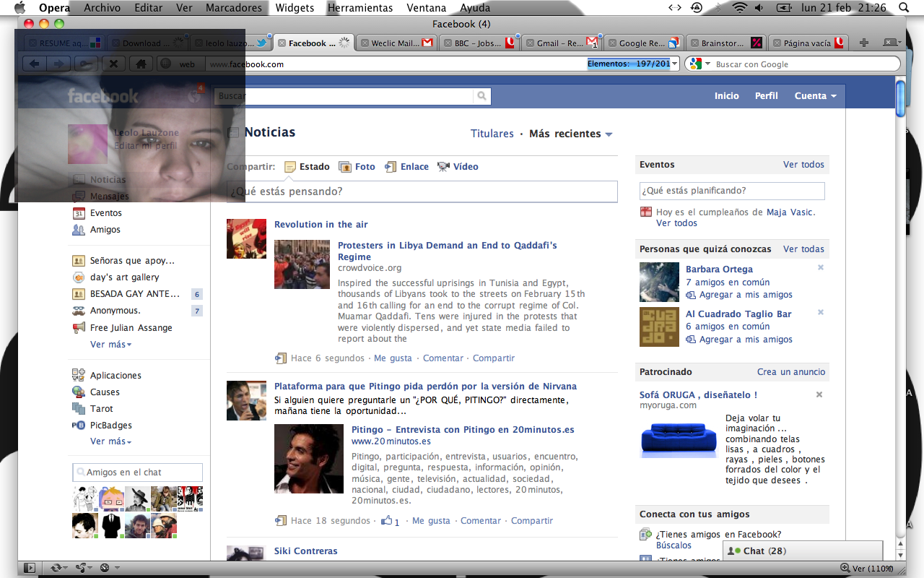
Task: Click the Free Julian Assange megaphone icon
Action: (x=79, y=328)
